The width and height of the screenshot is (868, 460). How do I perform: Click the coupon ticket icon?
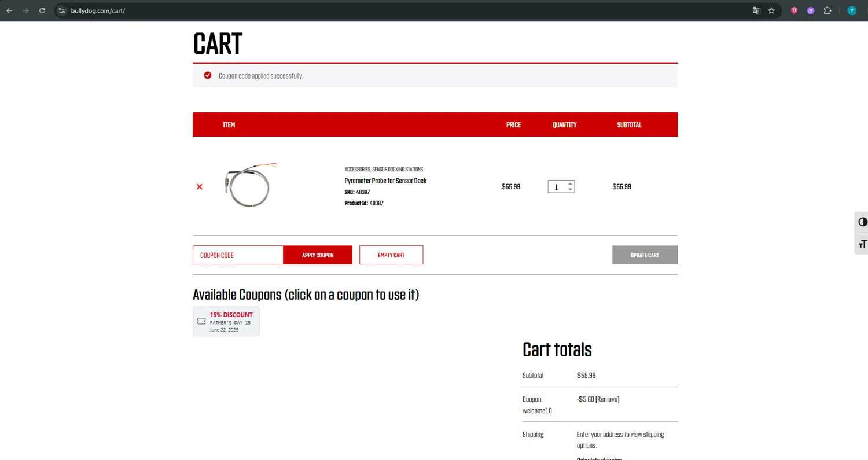coord(201,321)
